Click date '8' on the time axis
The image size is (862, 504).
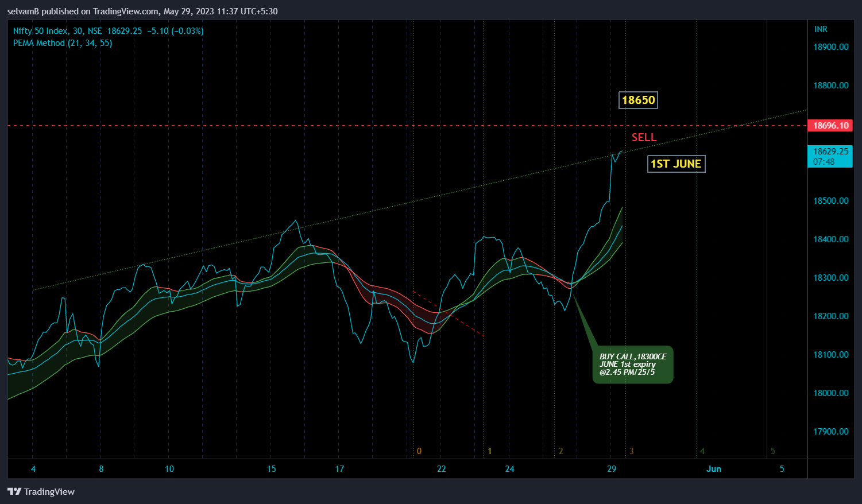(x=101, y=469)
